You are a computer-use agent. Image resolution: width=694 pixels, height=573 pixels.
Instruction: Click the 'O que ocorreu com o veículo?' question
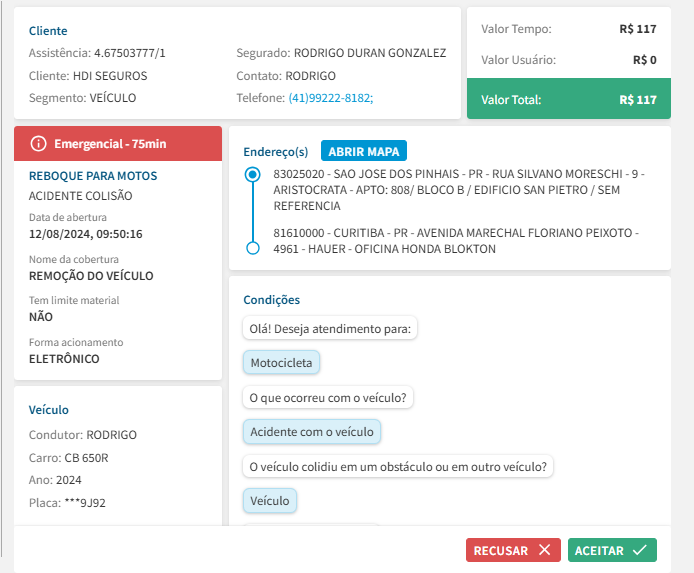(x=329, y=397)
